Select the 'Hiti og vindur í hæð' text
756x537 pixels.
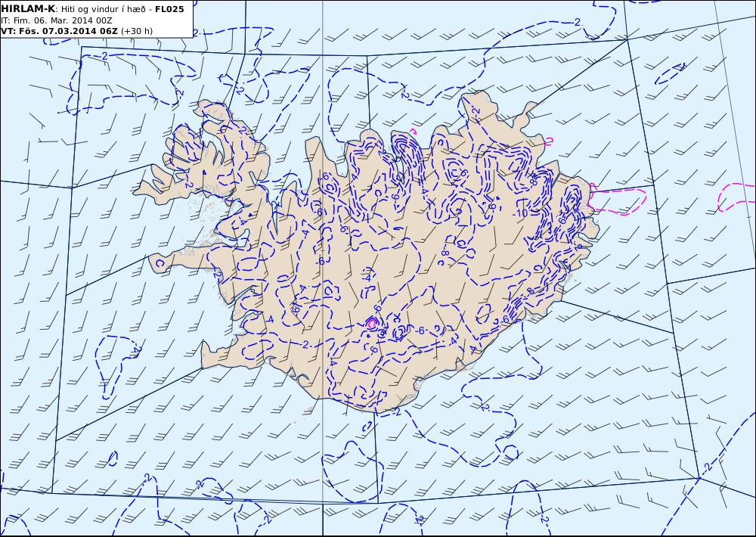pyautogui.click(x=103, y=9)
